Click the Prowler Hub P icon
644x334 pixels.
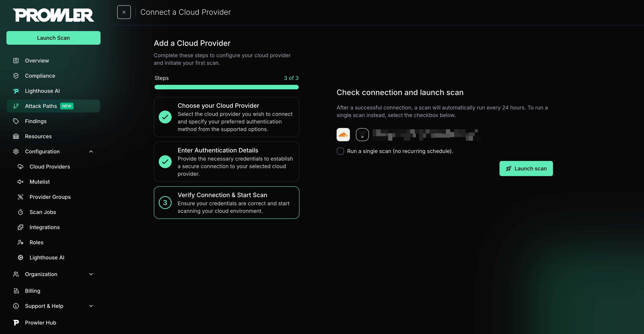(x=16, y=322)
